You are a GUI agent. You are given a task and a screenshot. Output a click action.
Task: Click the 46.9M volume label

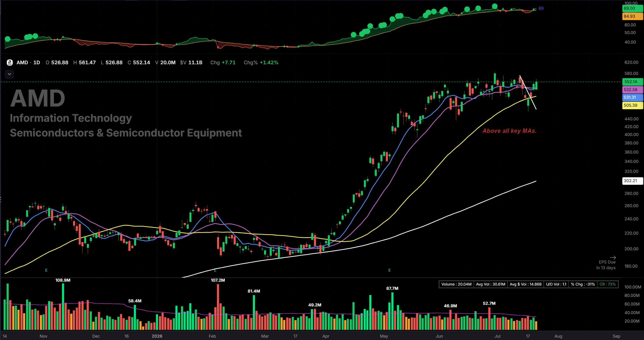tap(450, 306)
